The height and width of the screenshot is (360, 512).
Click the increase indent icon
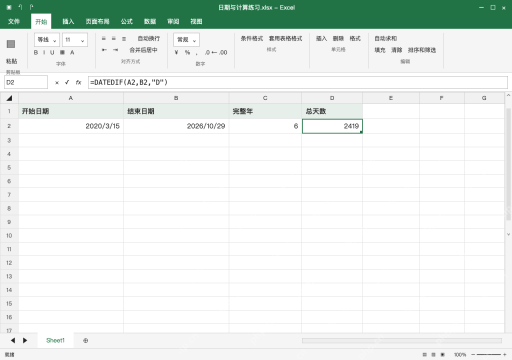[115, 50]
